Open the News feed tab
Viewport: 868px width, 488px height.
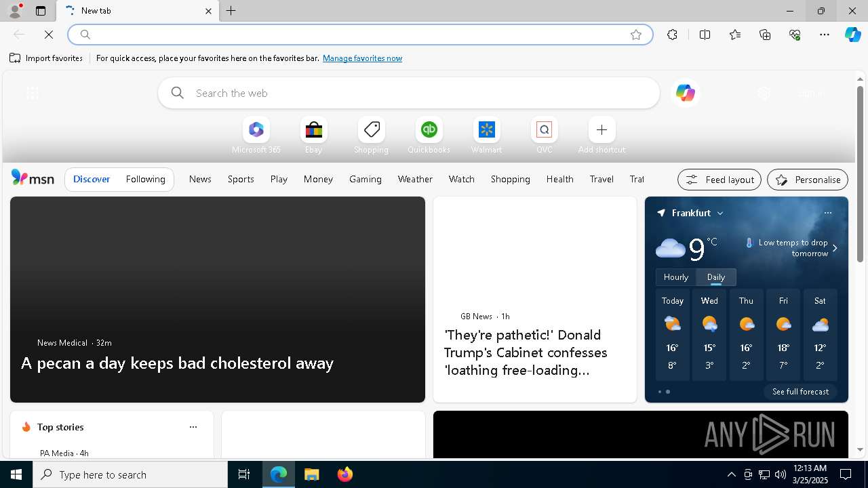click(x=200, y=179)
